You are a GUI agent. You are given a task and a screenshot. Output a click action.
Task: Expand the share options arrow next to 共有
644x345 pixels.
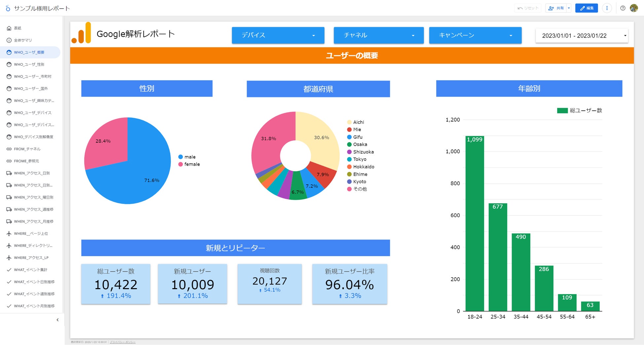click(x=569, y=8)
